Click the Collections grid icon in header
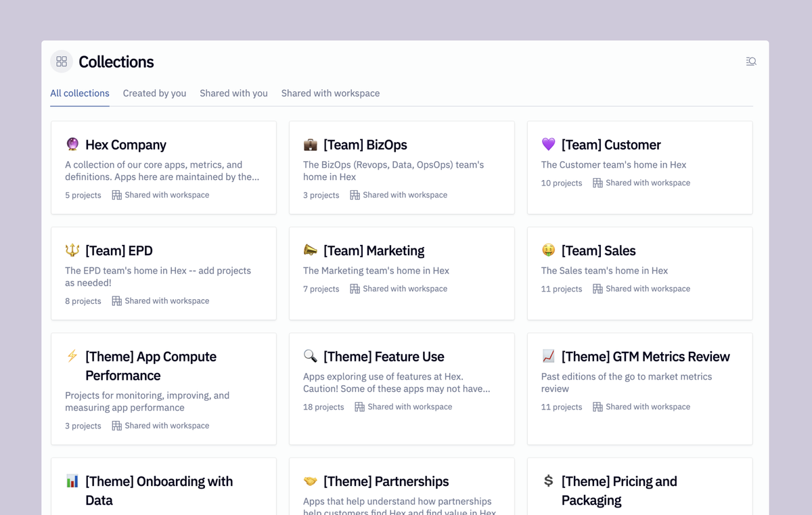Screen dimensions: 812x515 click(x=62, y=62)
